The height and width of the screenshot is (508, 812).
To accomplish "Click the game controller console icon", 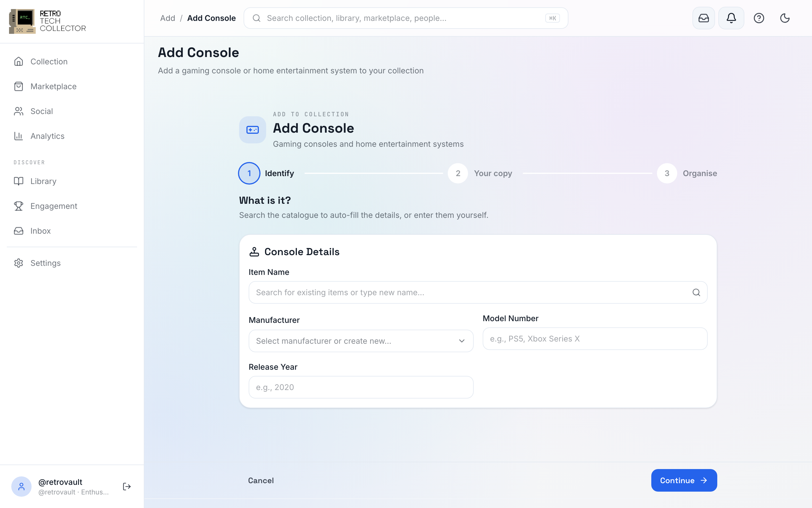I will (x=253, y=130).
